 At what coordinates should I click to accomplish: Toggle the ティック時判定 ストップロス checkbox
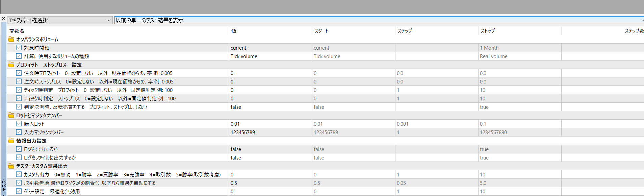pos(19,98)
